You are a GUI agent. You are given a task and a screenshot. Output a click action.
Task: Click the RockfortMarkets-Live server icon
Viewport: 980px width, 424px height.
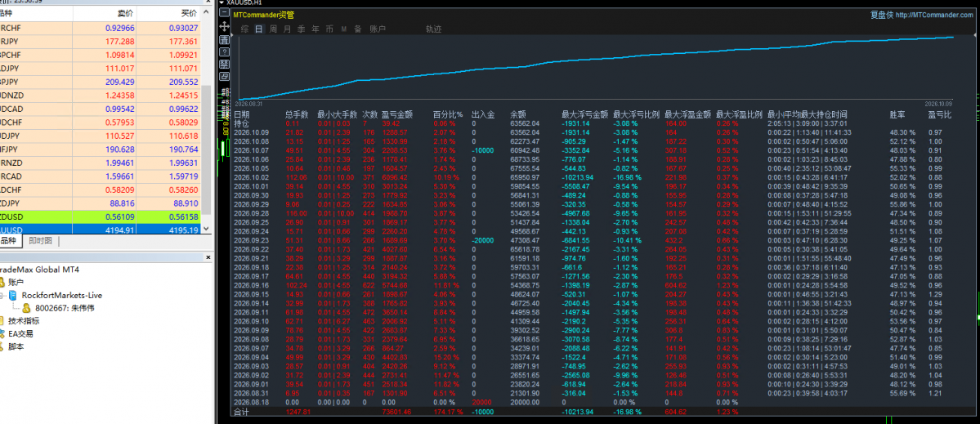click(x=13, y=296)
